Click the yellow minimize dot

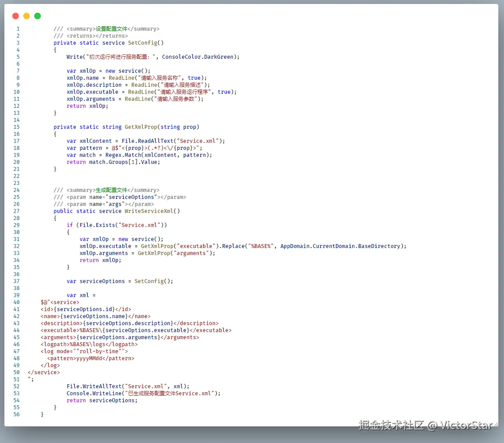26,16
